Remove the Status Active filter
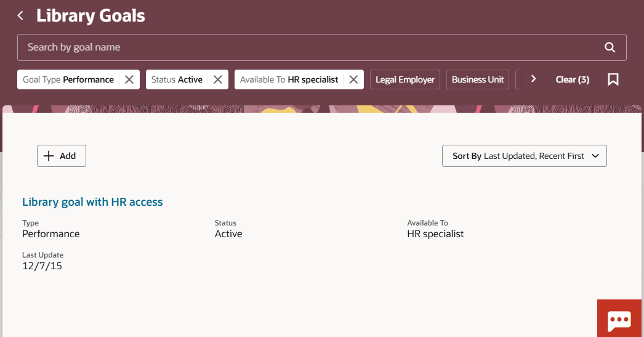 (x=218, y=79)
